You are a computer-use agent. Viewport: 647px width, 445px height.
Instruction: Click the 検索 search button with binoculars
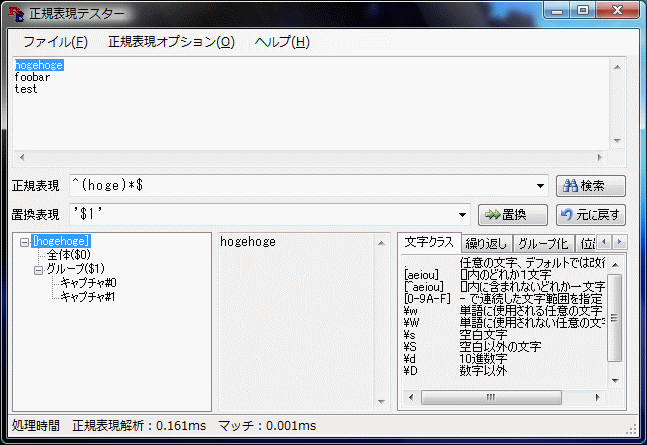[591, 186]
